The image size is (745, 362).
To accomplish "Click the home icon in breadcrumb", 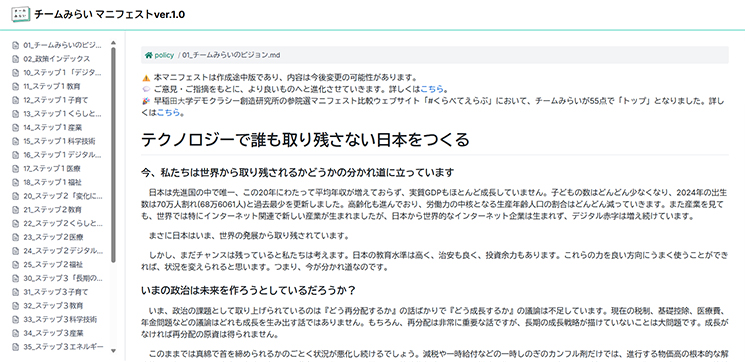I will [149, 55].
